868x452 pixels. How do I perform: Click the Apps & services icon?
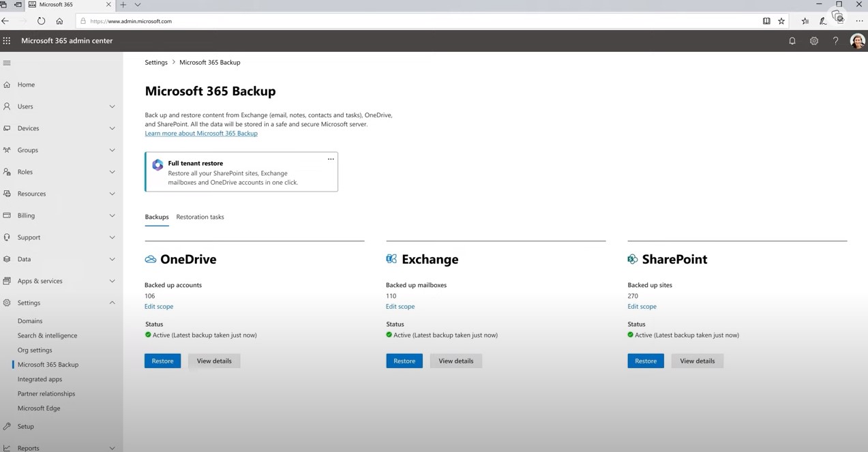pos(7,281)
